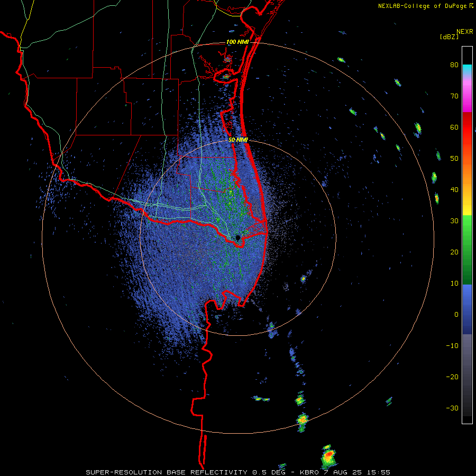Click the black KBRO radar site marker

237,237
